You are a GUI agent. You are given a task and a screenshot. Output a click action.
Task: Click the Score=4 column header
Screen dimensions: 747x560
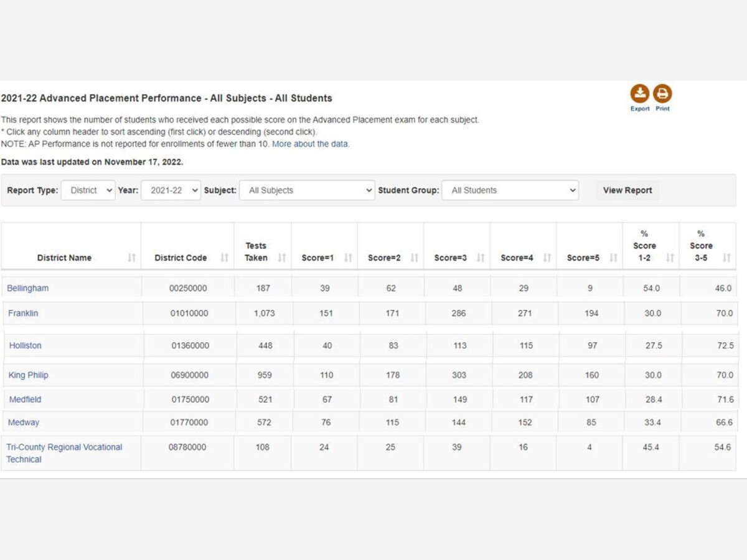[517, 258]
